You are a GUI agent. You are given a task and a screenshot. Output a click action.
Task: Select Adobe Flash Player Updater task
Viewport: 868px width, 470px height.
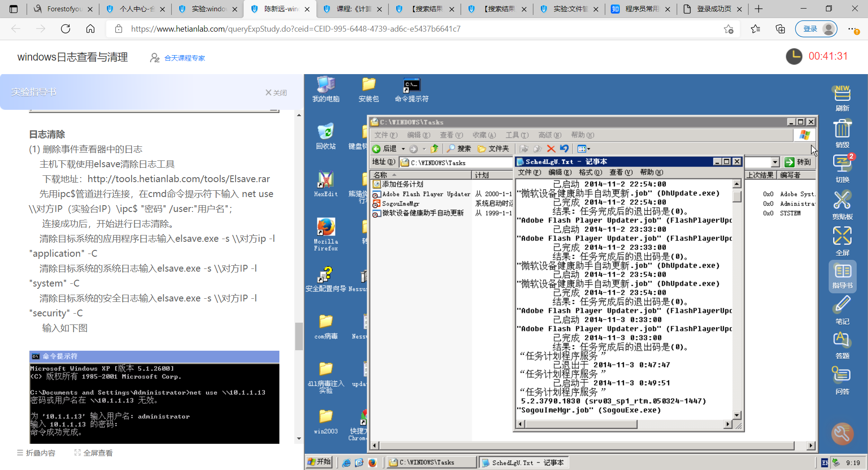click(x=421, y=194)
